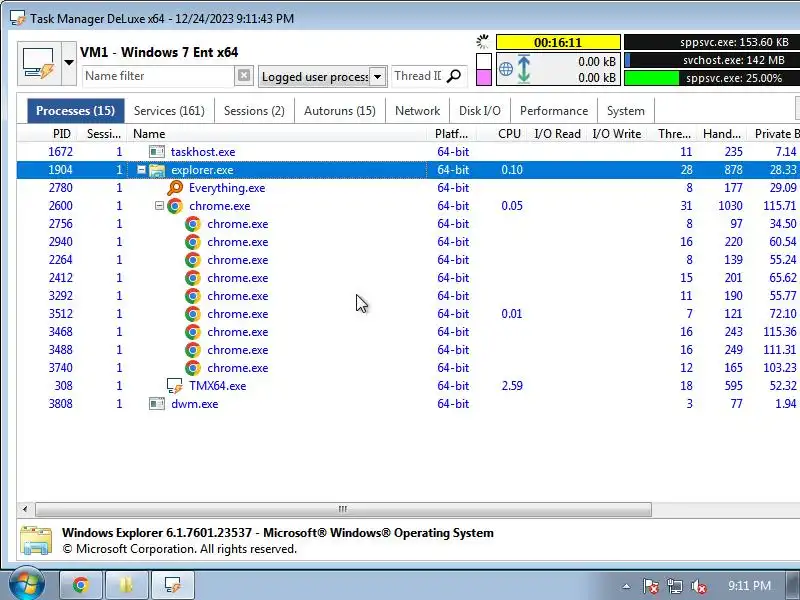800x600 pixels.
Task: Show hidden tray icons arrow
Action: pos(627,586)
